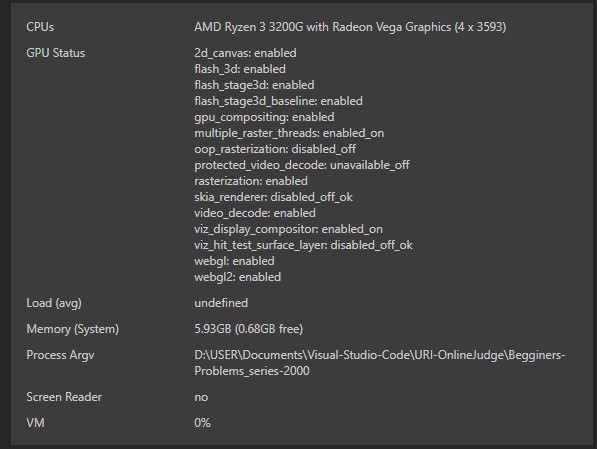597x449 pixels.
Task: Select the flash_stage3d_baseline: enabled line
Action: (x=278, y=101)
